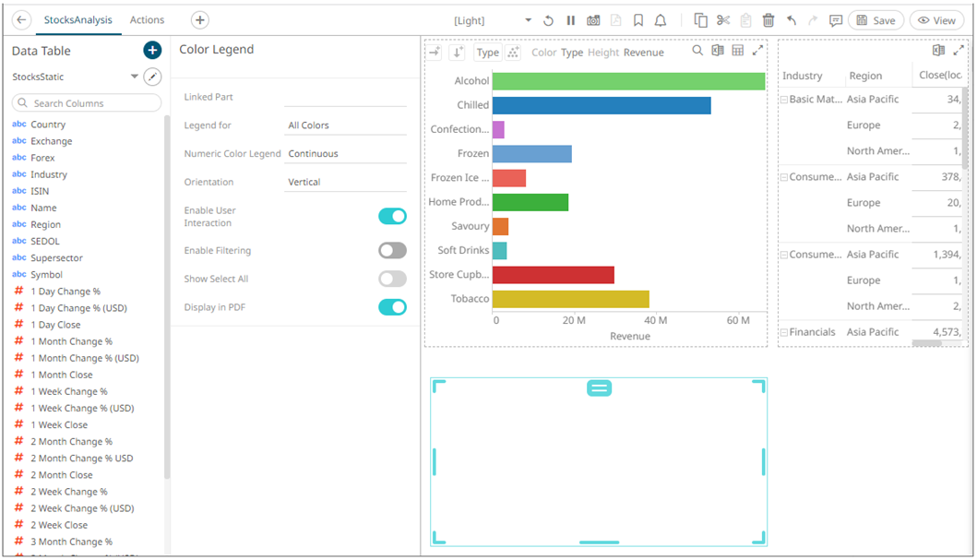This screenshot has height=560, width=977.
Task: Turn off Enable User Interaction
Action: click(392, 216)
